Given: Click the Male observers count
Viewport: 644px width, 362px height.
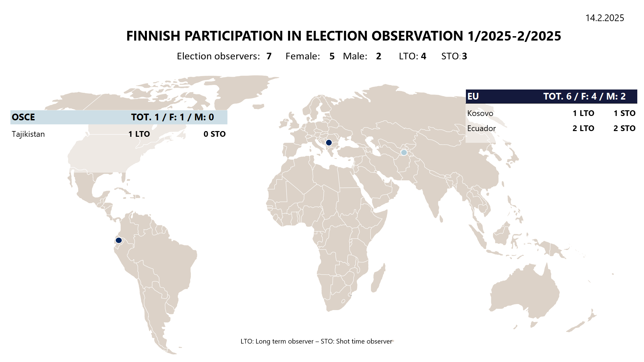Looking at the screenshot, I should (378, 56).
